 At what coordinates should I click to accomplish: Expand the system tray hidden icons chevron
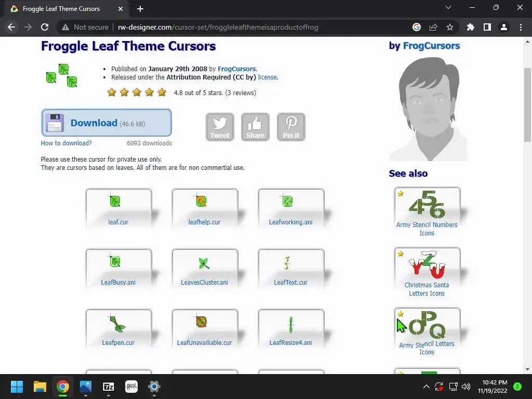tap(427, 387)
